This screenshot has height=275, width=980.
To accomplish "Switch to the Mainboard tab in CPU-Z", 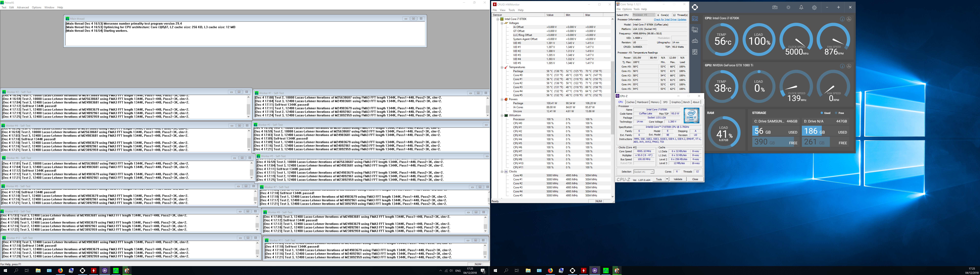I will [643, 102].
